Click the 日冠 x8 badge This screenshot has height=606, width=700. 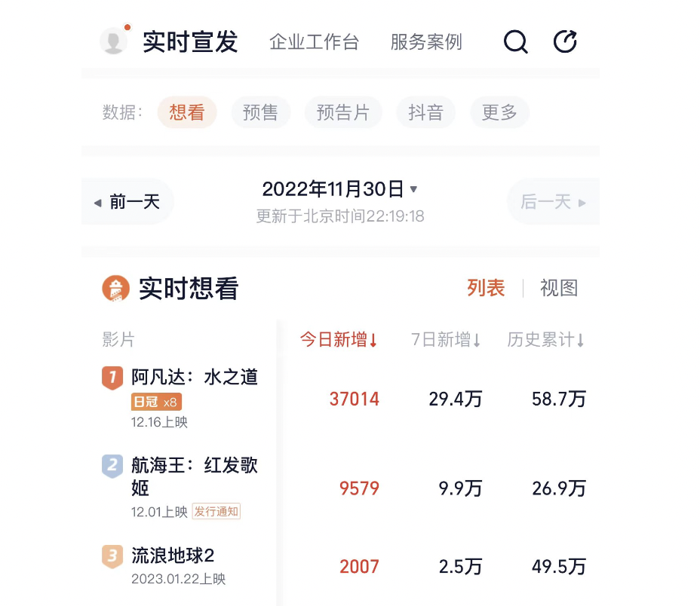[156, 402]
